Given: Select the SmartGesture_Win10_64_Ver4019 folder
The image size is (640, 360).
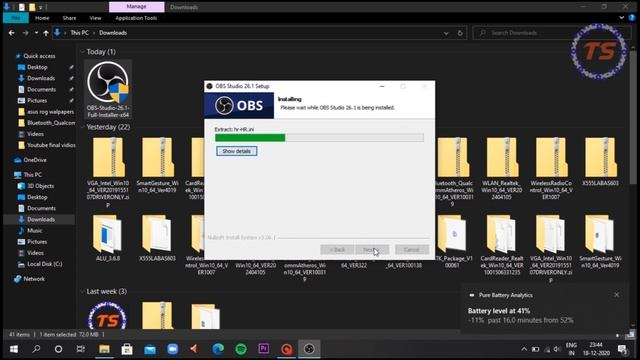Looking at the screenshot, I should tap(600, 241).
